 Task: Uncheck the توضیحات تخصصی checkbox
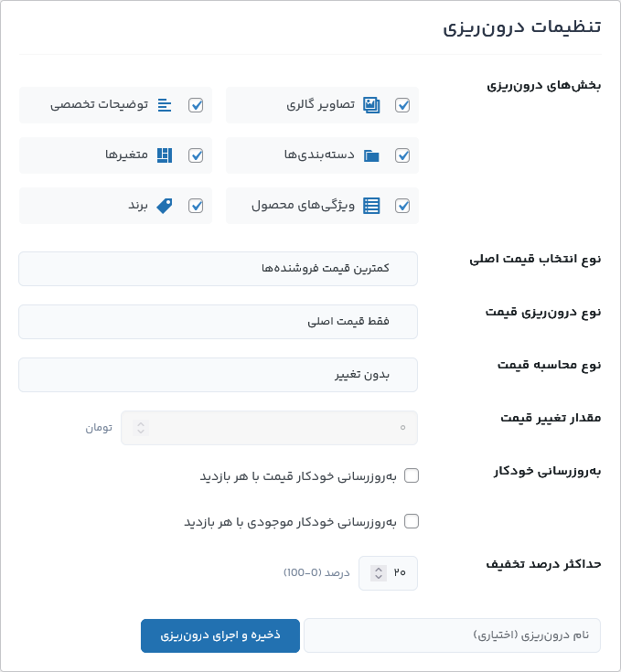(196, 105)
